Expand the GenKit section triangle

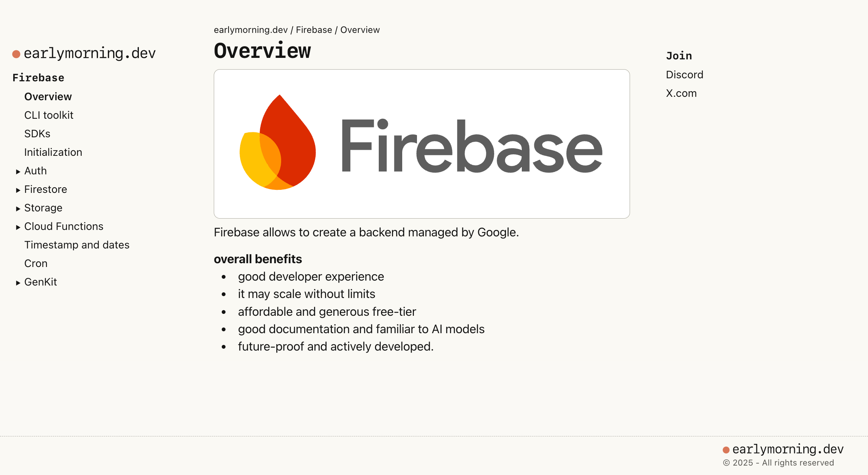coord(18,283)
